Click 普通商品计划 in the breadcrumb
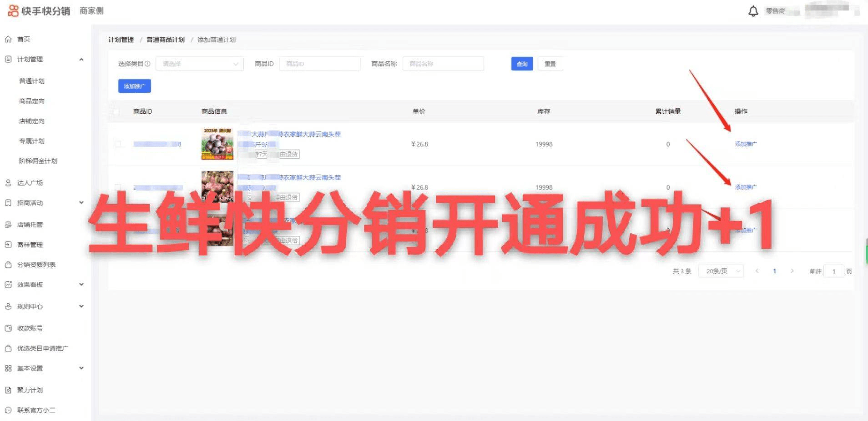 pos(166,40)
